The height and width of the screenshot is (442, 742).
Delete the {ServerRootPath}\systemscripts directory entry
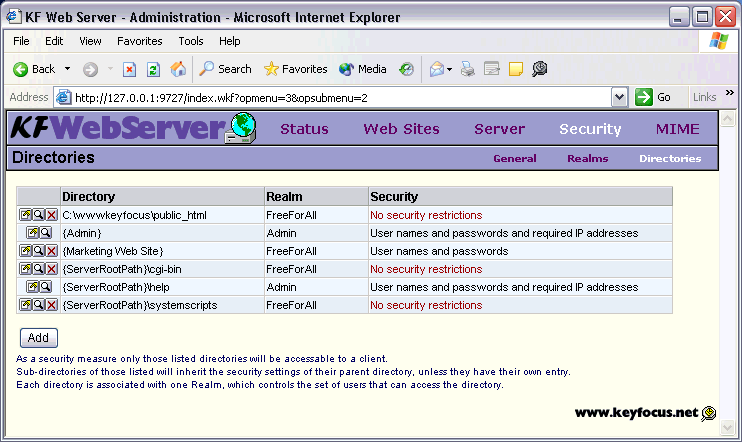point(52,305)
